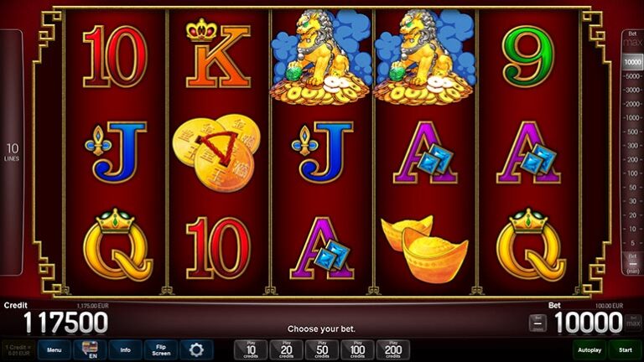Click Bet min below the bet slider
The width and height of the screenshot is (644, 362).
[633, 263]
